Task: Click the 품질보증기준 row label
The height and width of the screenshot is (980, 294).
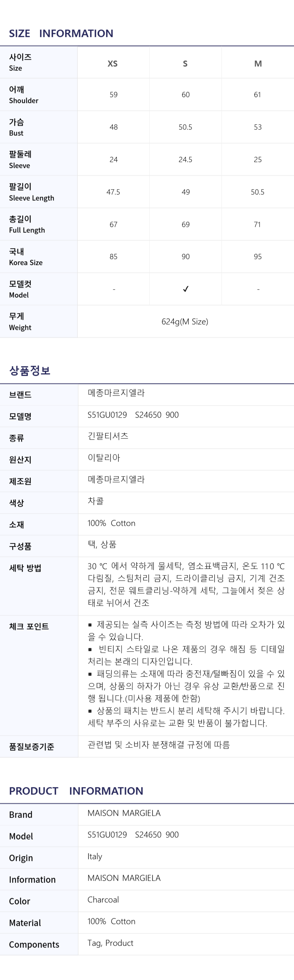Action: pyautogui.click(x=32, y=746)
